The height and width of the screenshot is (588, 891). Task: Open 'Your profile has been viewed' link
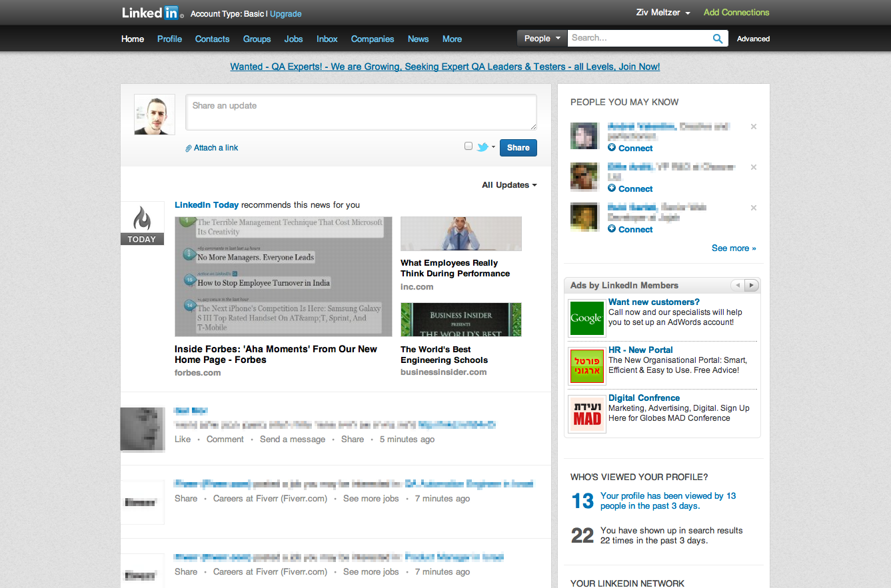tap(668, 501)
